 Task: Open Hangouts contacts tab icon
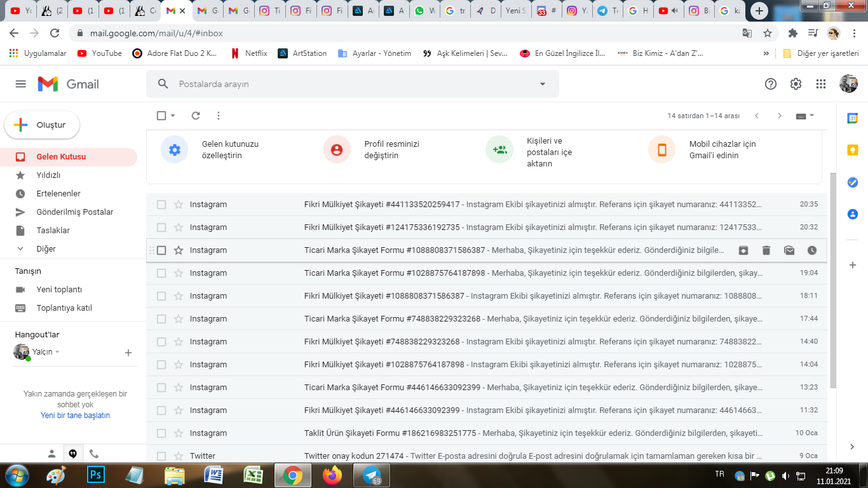[52, 454]
